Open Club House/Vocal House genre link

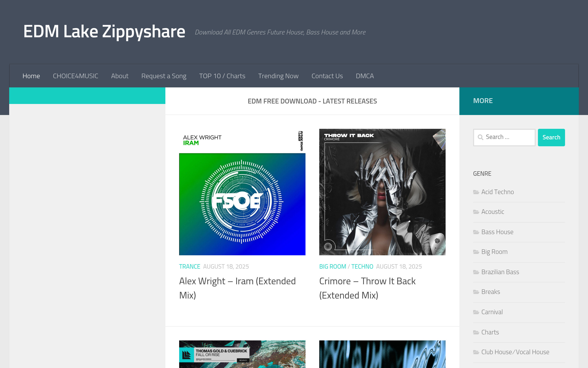(515, 352)
